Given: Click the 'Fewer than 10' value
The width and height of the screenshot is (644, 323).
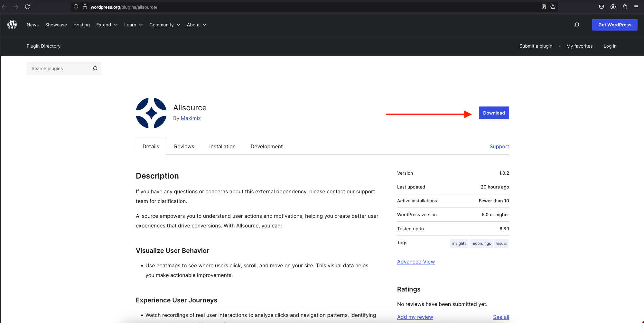Looking at the screenshot, I should tap(494, 201).
